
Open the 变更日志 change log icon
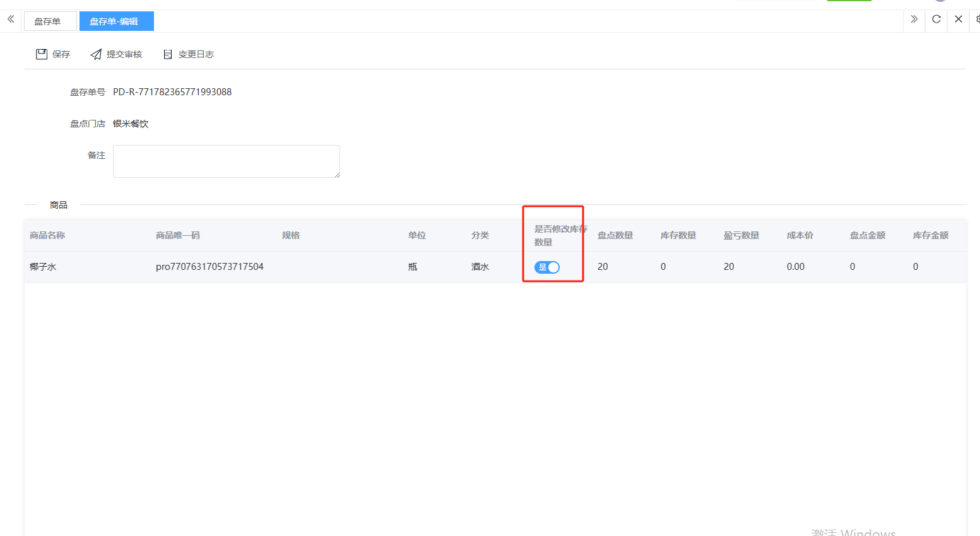pyautogui.click(x=168, y=54)
